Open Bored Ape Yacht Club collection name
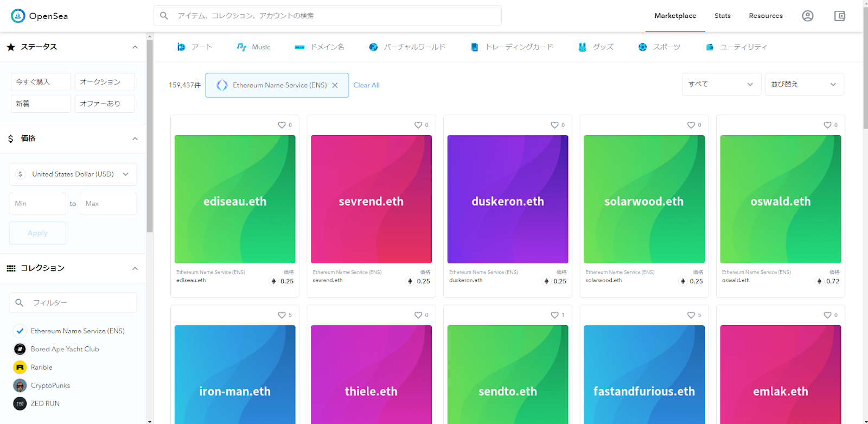868x424 pixels. tap(65, 349)
